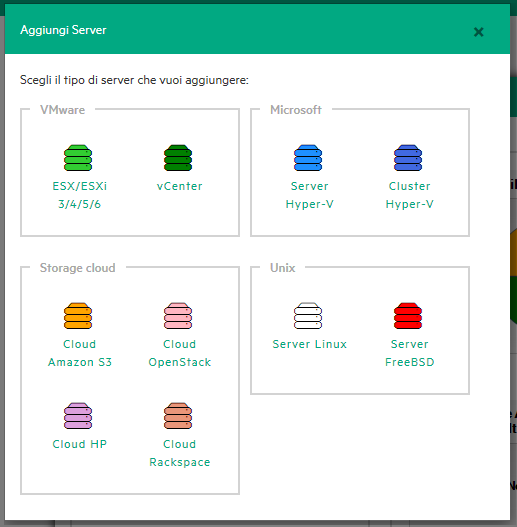517x527 pixels.
Task: Choose the pink Cloud OpenStack icon
Action: pos(178,316)
